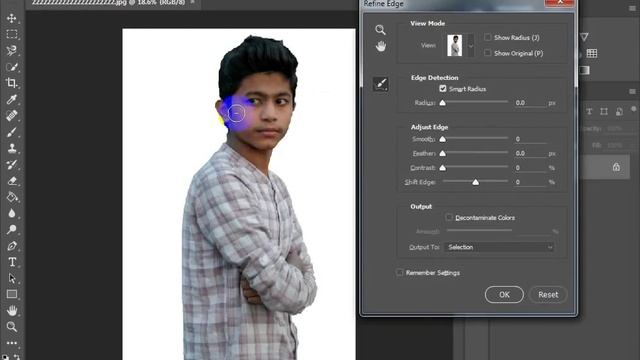Enable Decontaminate Colors checkbox

449,218
